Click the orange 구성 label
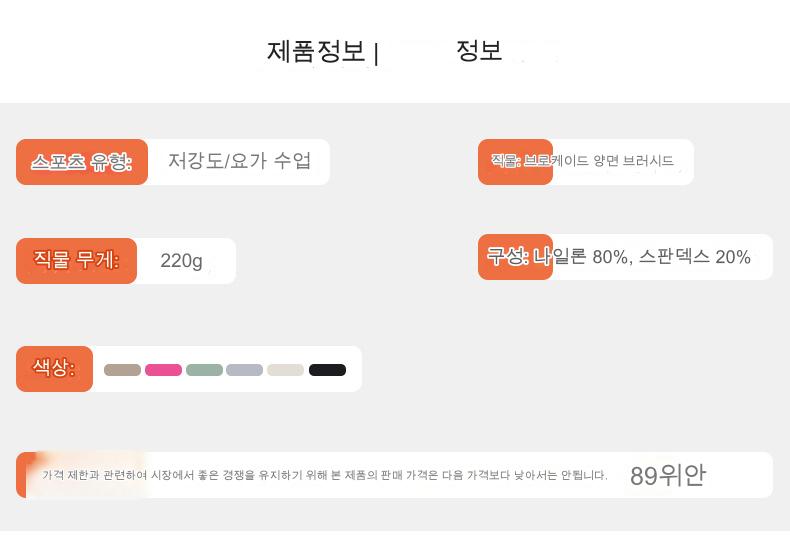This screenshot has width=790, height=546. click(510, 257)
